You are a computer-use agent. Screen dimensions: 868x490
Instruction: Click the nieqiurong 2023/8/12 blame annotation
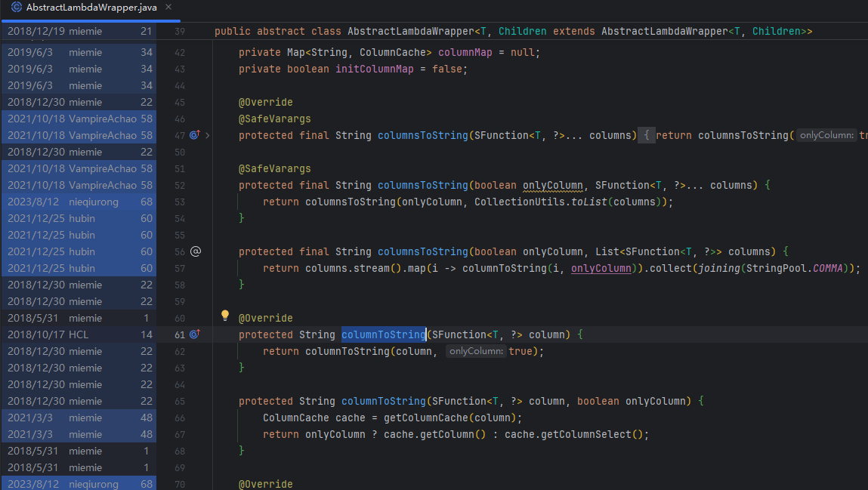(76, 202)
